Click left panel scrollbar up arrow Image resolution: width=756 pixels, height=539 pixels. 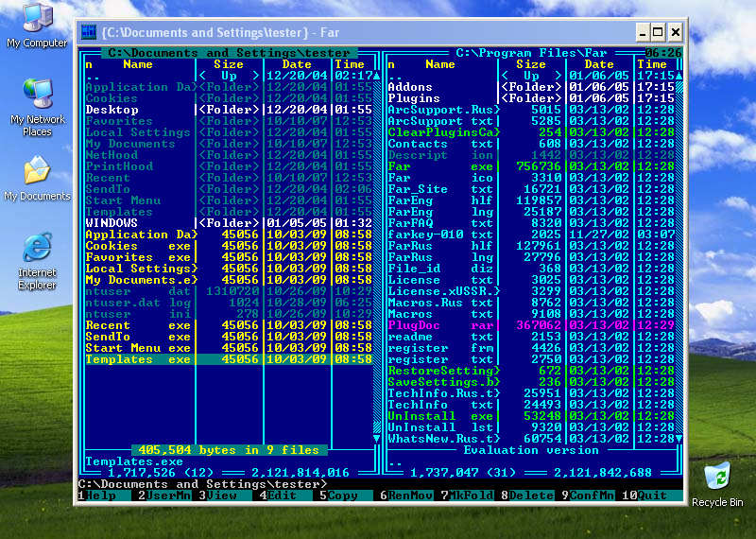tap(376, 76)
